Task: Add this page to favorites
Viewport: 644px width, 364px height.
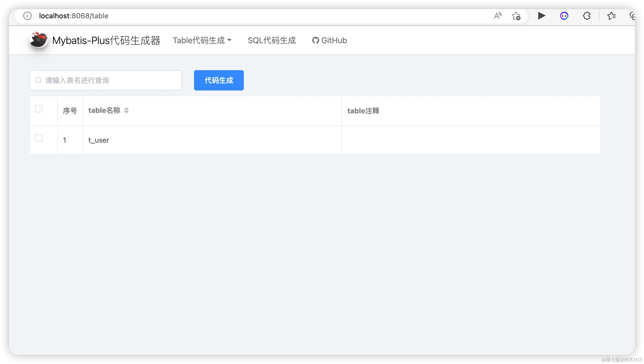Action: pos(516,16)
